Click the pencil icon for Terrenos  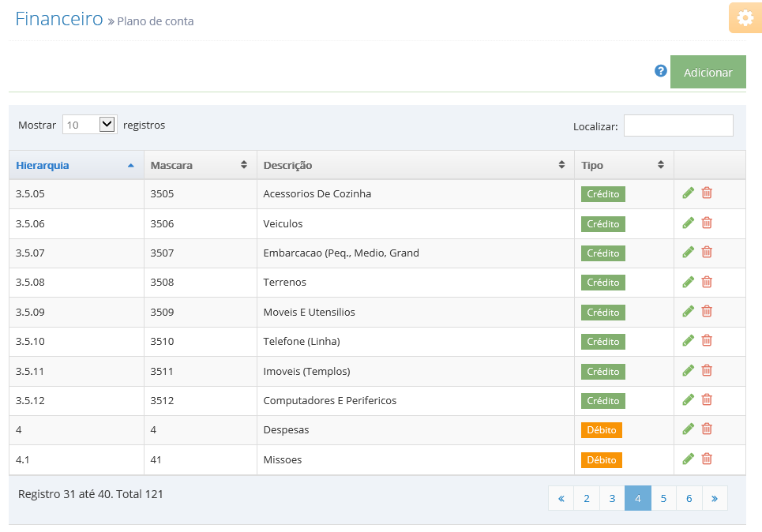[688, 282]
